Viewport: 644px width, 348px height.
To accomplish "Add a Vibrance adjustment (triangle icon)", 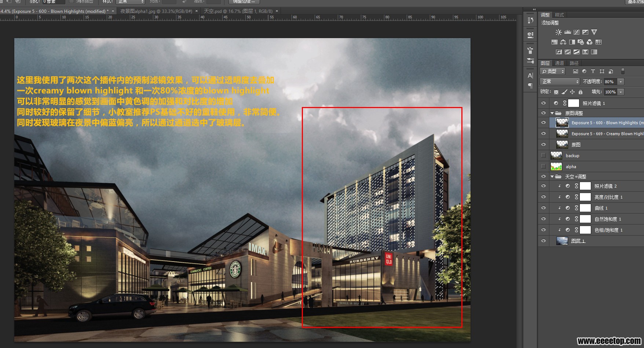I will click(x=594, y=32).
